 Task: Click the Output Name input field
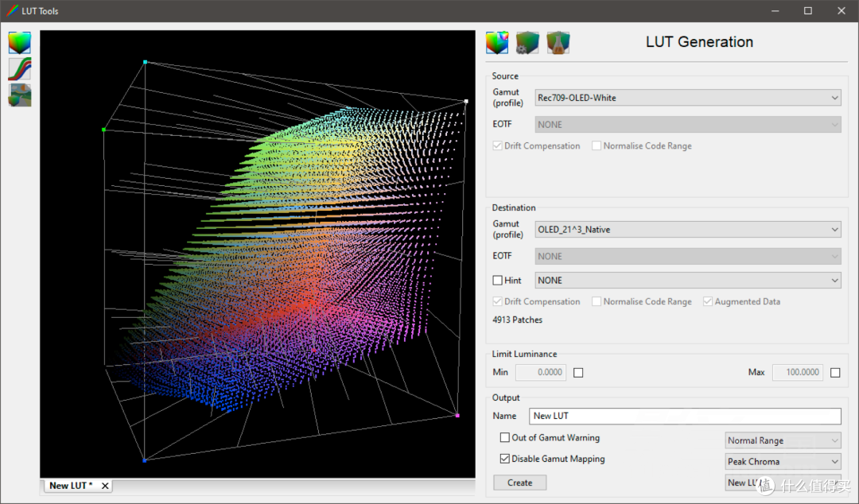[685, 416]
